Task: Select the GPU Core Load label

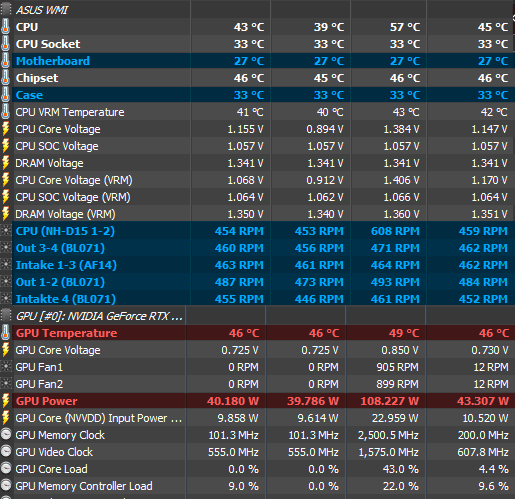Action: click(52, 469)
